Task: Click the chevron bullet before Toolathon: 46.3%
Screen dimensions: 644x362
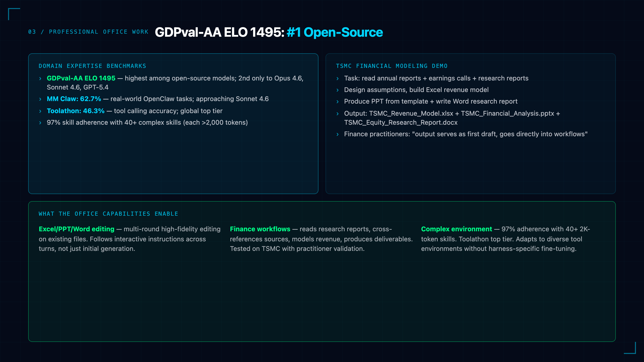Action: point(40,111)
